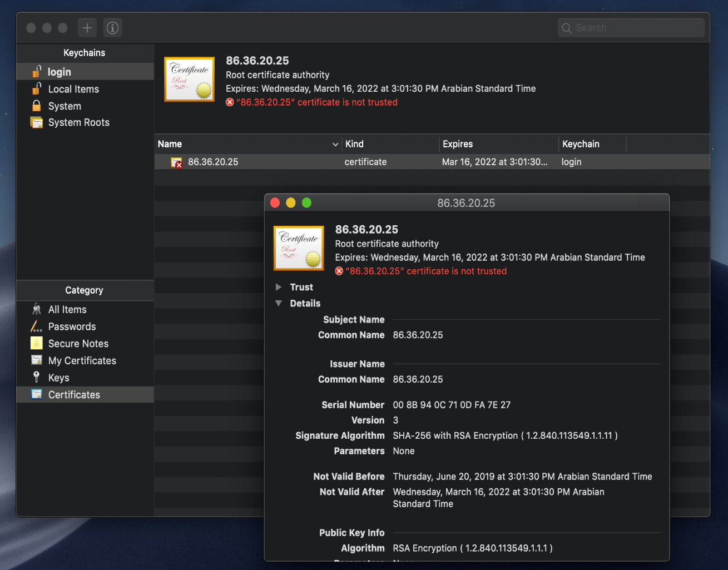728x570 pixels.
Task: Show the Keys category
Action: (x=85, y=378)
